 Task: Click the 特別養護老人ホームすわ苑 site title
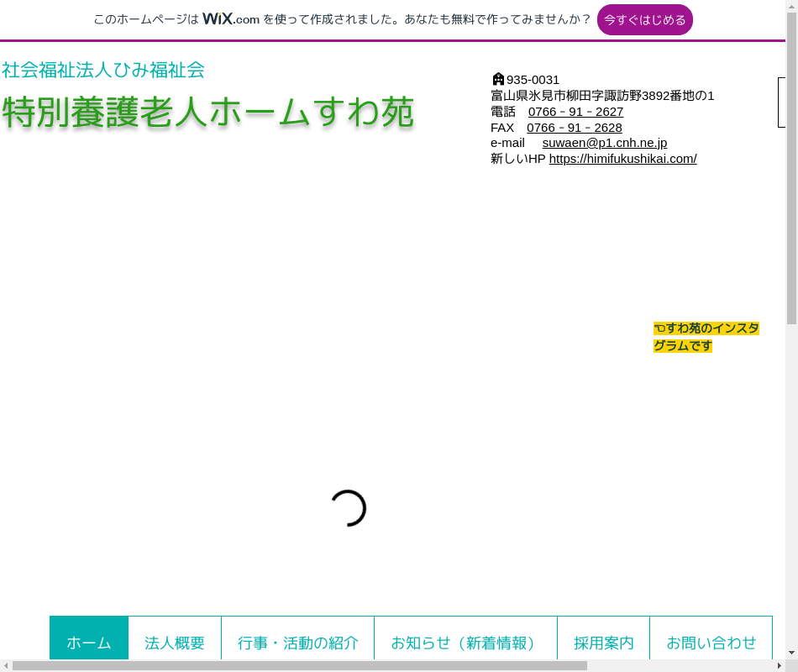(207, 113)
